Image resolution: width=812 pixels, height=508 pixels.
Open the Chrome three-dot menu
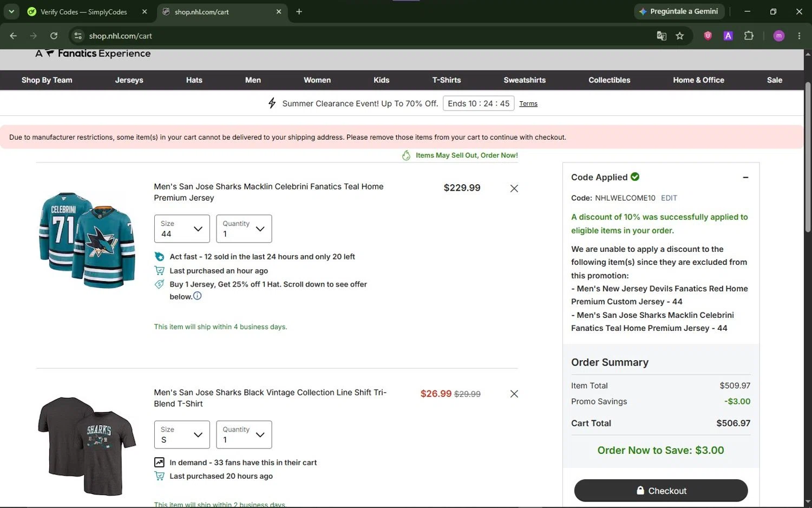click(799, 36)
